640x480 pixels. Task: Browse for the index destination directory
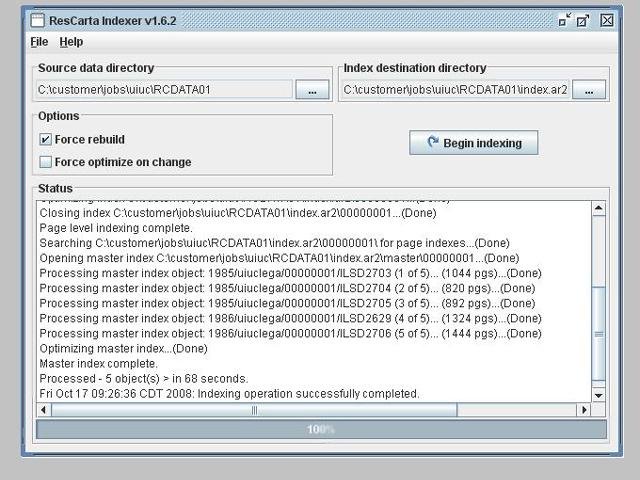coord(589,90)
